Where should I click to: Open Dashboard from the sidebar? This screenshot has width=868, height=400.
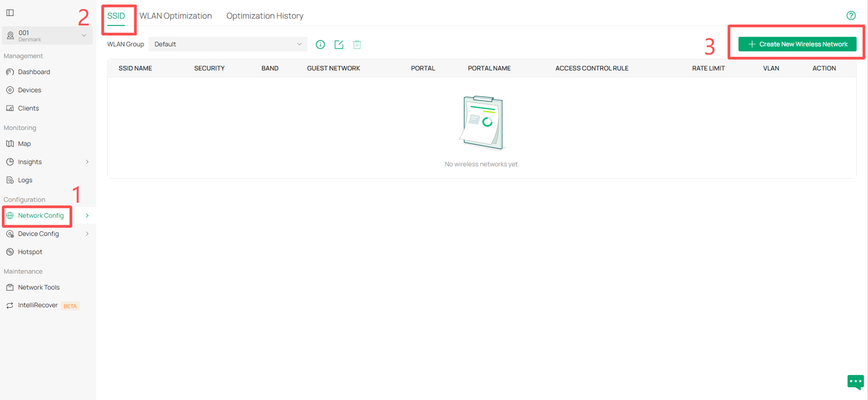(34, 72)
